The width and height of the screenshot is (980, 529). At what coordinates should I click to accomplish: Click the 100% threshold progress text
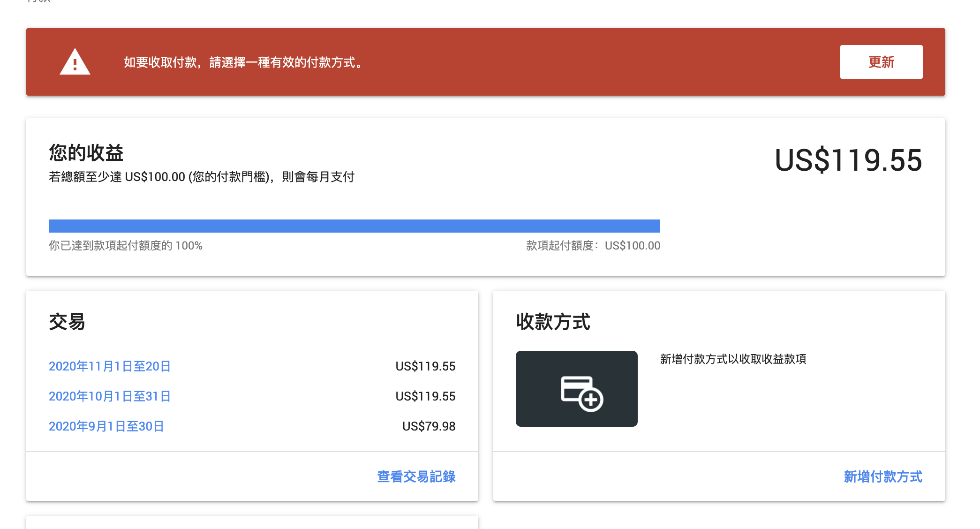[x=126, y=245]
